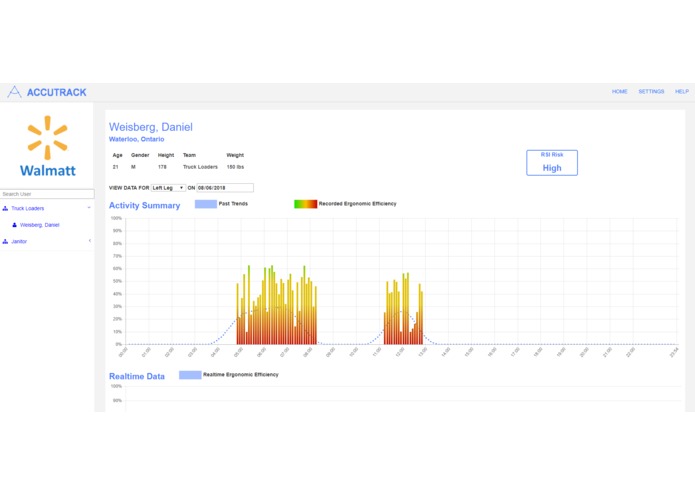695x494 pixels.
Task: Select Weisberg, Daniel in the sidebar
Action: pos(39,225)
